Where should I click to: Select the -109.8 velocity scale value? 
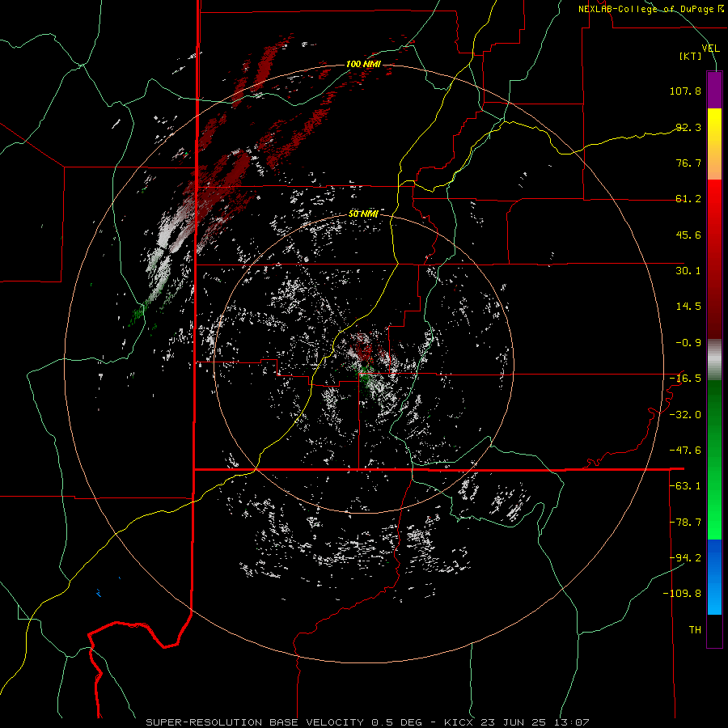tap(683, 594)
